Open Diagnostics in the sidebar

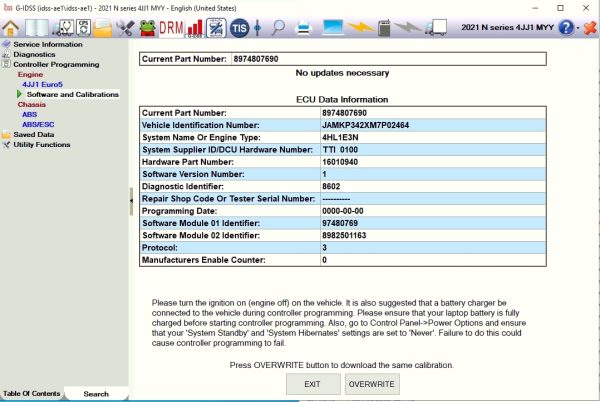click(x=34, y=54)
